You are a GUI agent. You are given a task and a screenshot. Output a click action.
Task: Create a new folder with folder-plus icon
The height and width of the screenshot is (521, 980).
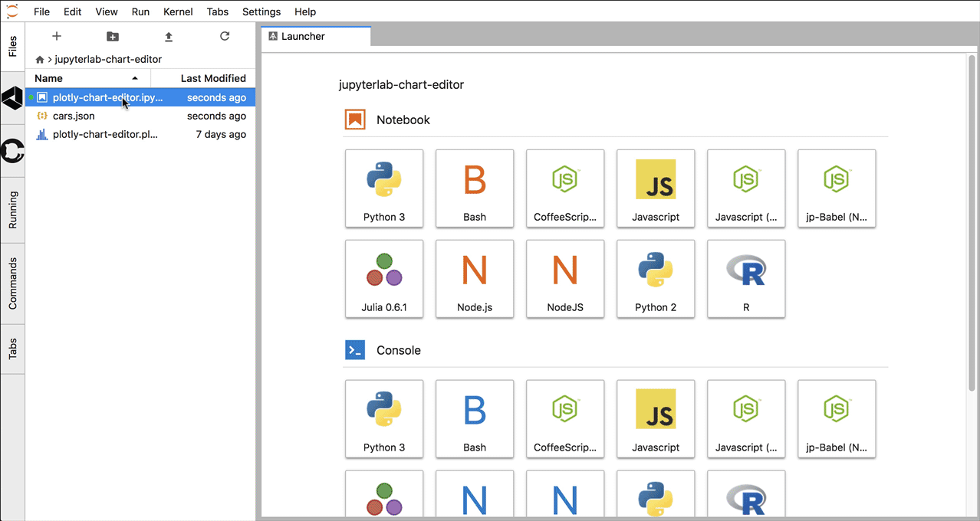coord(113,36)
